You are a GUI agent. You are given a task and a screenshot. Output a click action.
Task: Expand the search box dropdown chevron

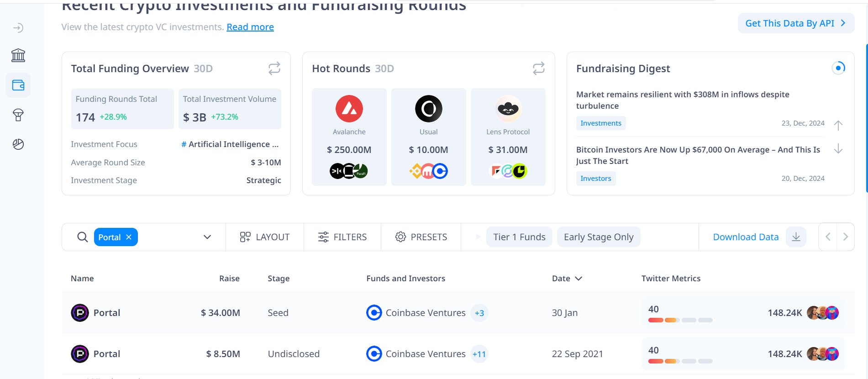click(x=207, y=237)
